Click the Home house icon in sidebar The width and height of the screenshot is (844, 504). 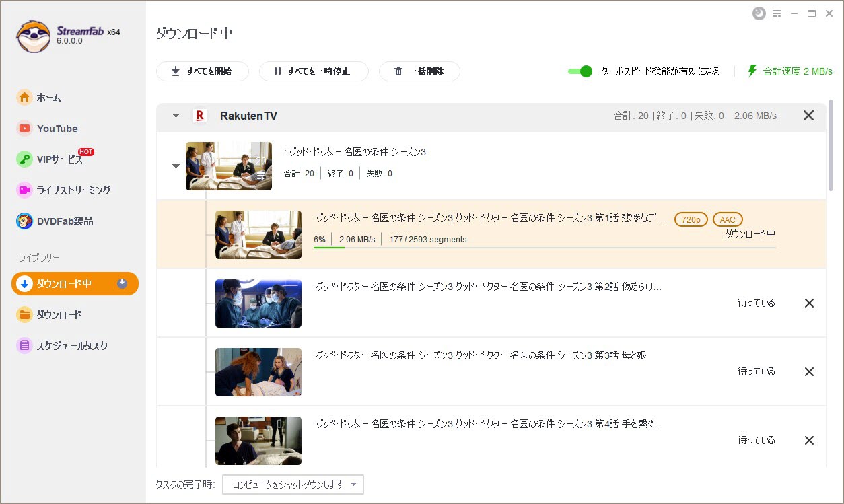(x=24, y=98)
